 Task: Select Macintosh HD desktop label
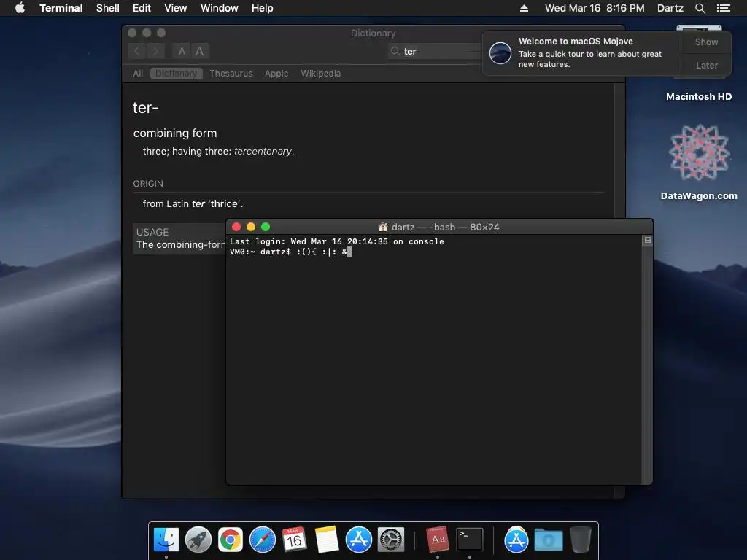699,97
